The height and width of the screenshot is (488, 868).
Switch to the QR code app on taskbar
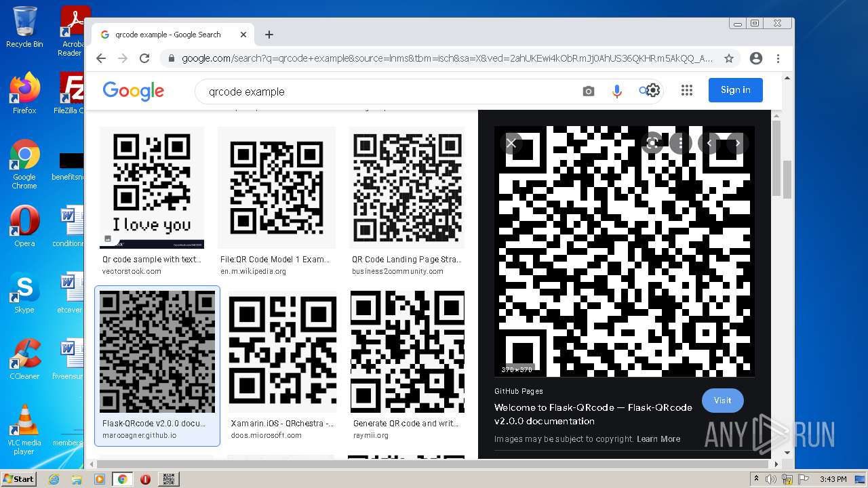pyautogui.click(x=169, y=479)
